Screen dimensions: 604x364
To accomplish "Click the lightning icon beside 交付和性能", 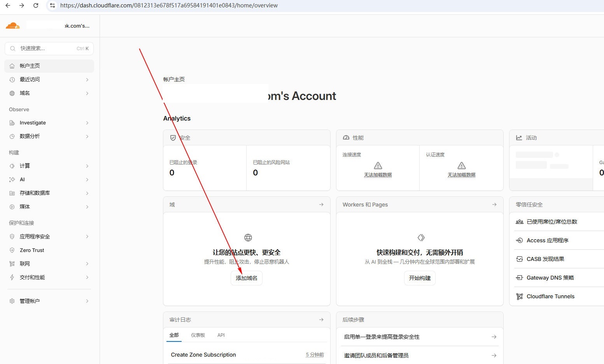I will pyautogui.click(x=12, y=277).
